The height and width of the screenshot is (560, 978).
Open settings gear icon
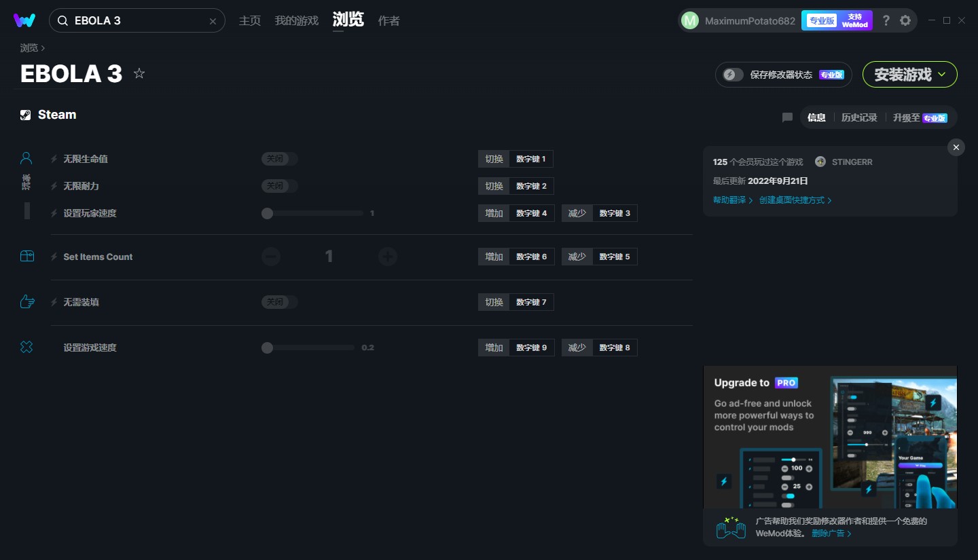[905, 20]
